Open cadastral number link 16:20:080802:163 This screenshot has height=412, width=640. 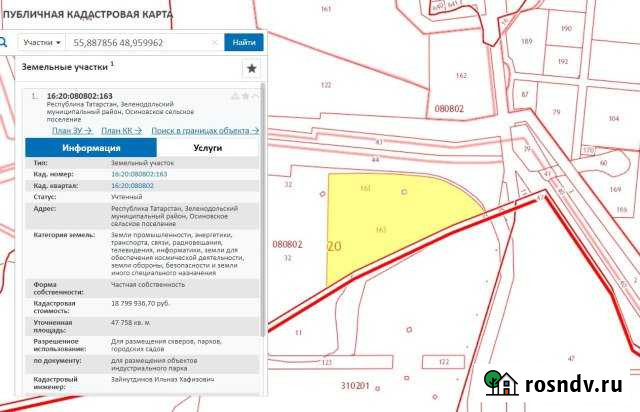[x=139, y=174]
